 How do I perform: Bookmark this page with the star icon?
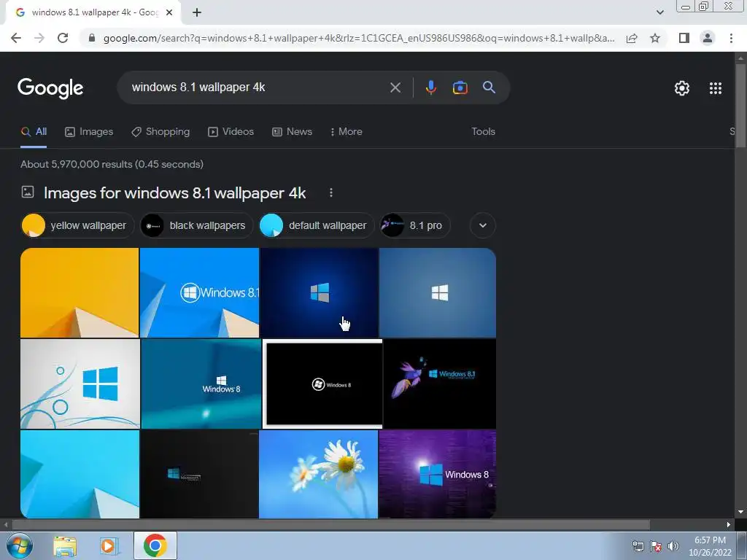[655, 38]
